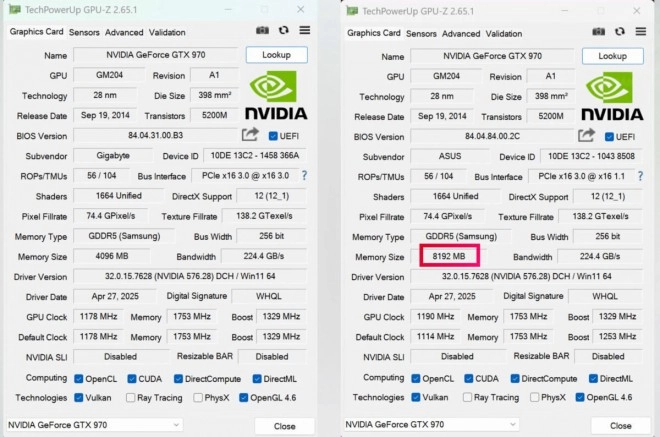Toggle CUDA checkbox in left window
The image size is (660, 437).
click(132, 378)
